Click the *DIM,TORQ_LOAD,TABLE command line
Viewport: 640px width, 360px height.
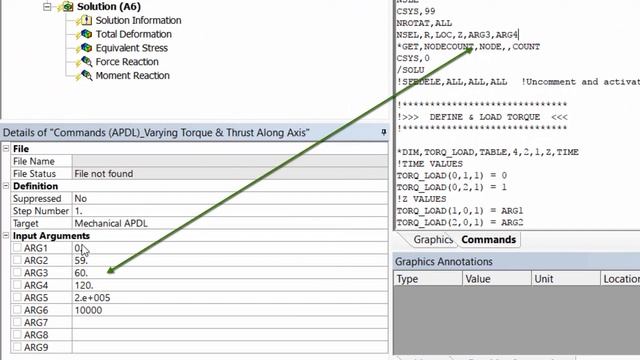click(x=488, y=152)
